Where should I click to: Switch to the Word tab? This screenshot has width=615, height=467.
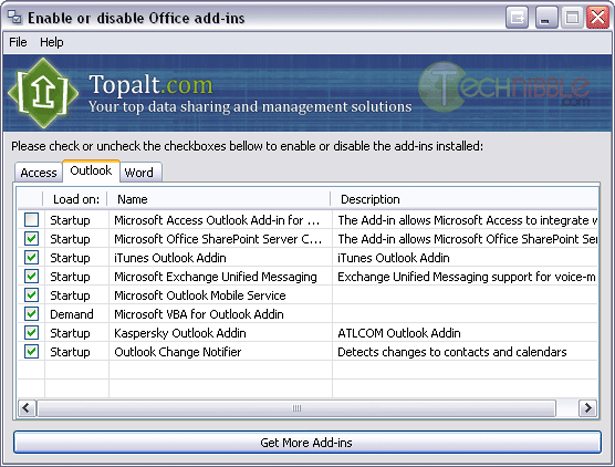(139, 173)
